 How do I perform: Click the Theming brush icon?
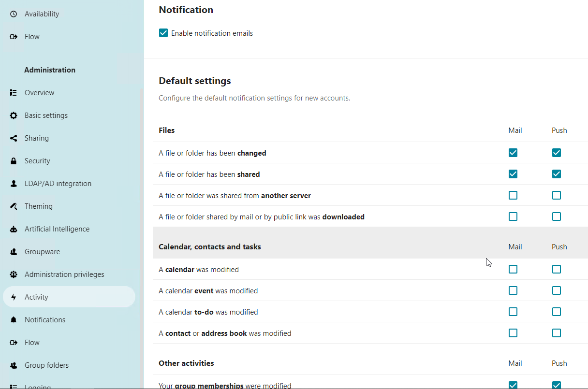(14, 206)
